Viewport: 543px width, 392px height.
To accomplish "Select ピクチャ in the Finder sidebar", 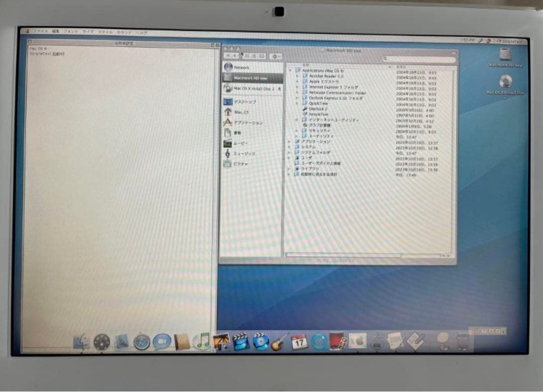I will coord(246,163).
